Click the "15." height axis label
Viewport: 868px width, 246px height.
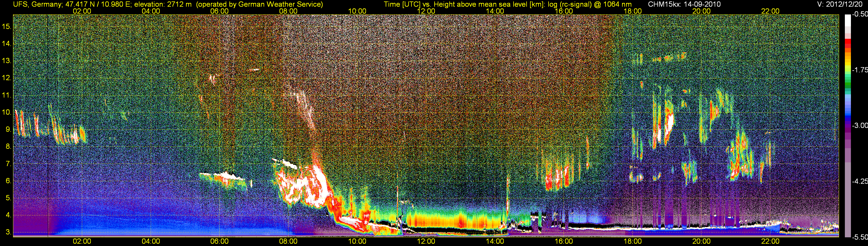pyautogui.click(x=7, y=26)
